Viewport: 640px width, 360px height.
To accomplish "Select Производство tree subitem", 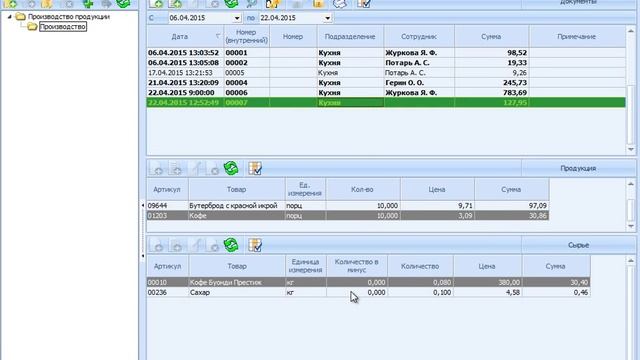I will 63,27.
